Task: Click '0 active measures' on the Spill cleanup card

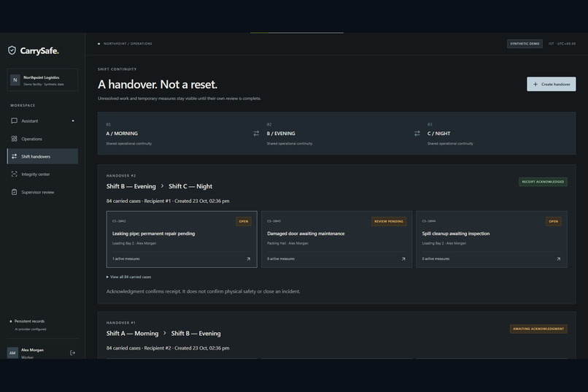Action: [436, 259]
